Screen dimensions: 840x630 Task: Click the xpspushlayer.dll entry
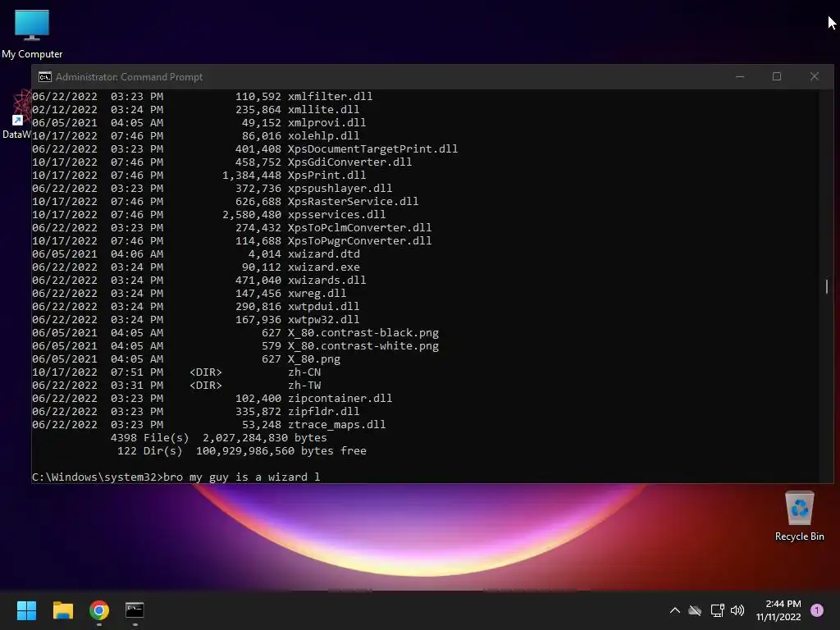pos(340,188)
